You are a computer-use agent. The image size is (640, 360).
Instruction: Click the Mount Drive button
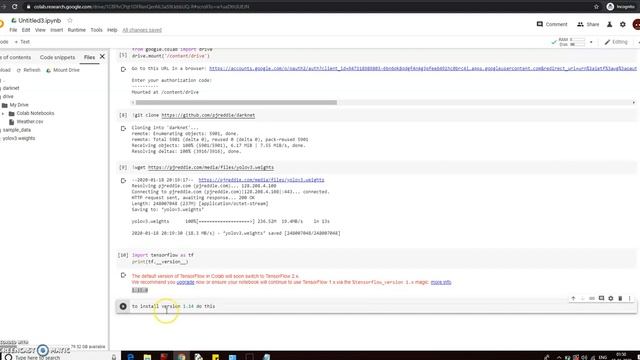[x=63, y=70]
